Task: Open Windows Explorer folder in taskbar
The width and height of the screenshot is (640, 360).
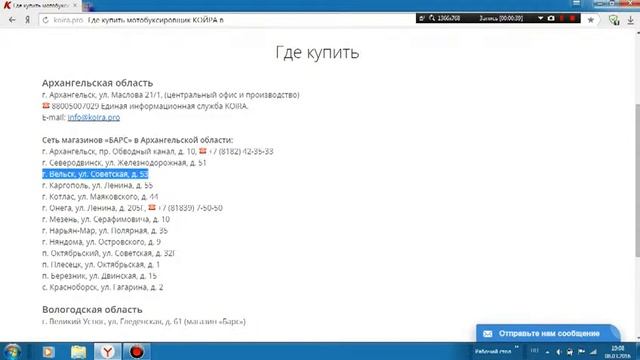Action: 78,351
